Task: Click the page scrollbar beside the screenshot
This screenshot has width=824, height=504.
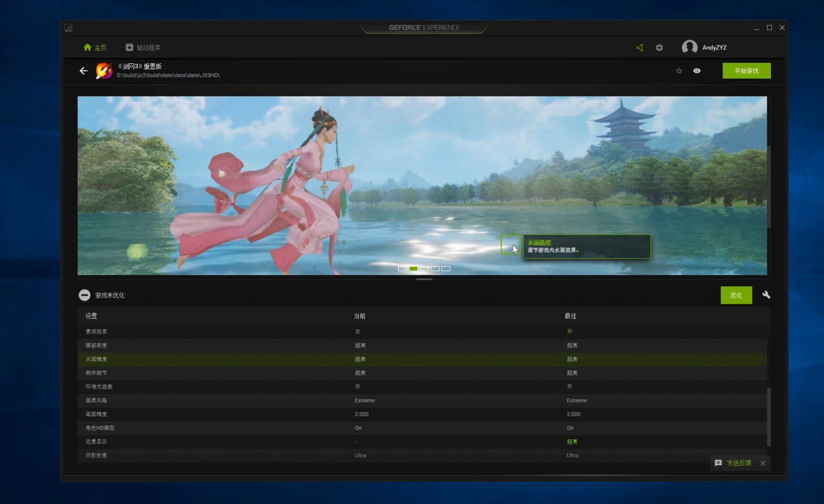Action: (769, 187)
